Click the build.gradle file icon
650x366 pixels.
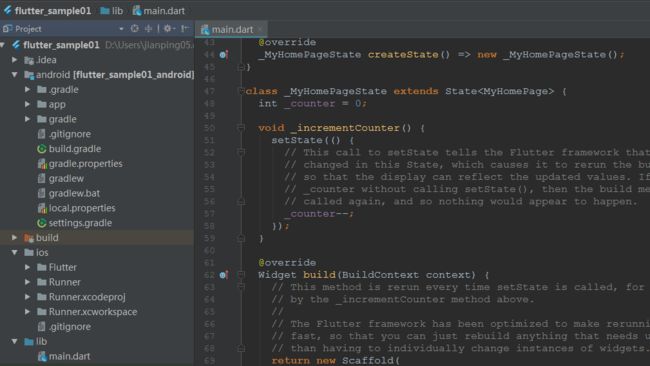click(41, 149)
